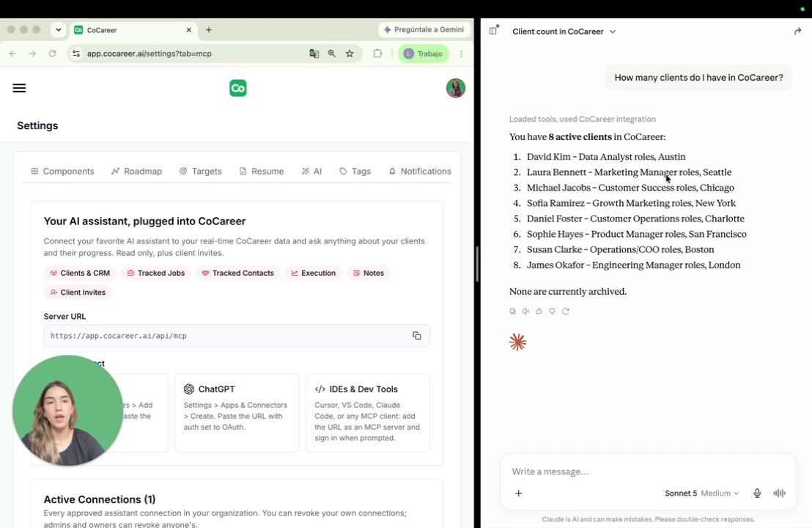This screenshot has height=528, width=812.
Task: Click the David Kim list entry
Action: pos(606,156)
